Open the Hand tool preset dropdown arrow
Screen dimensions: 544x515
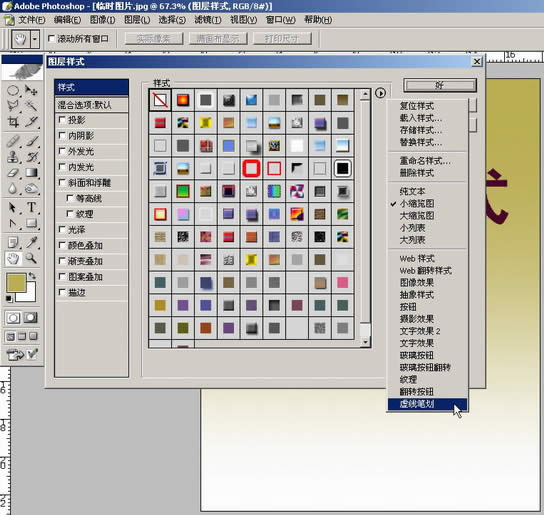35,39
